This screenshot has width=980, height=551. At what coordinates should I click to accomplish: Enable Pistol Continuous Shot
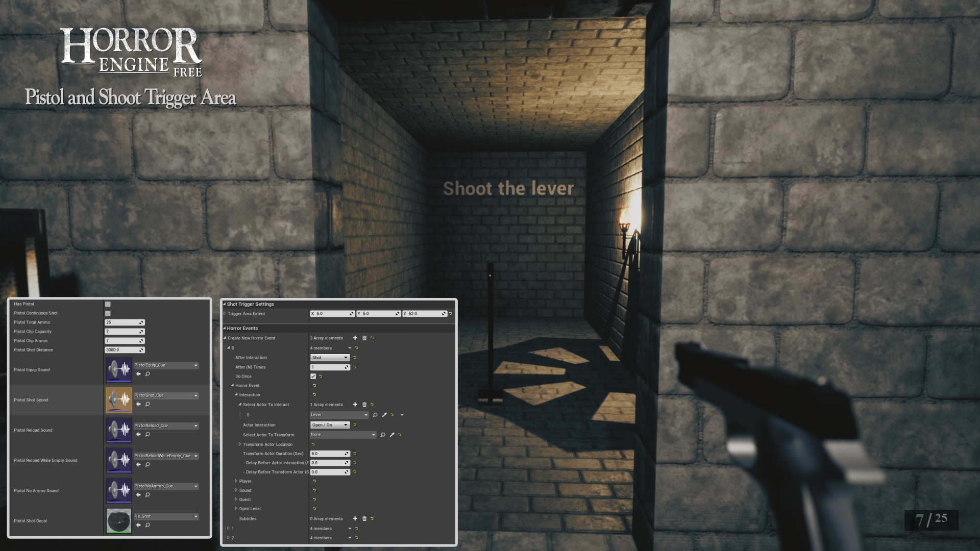point(108,313)
